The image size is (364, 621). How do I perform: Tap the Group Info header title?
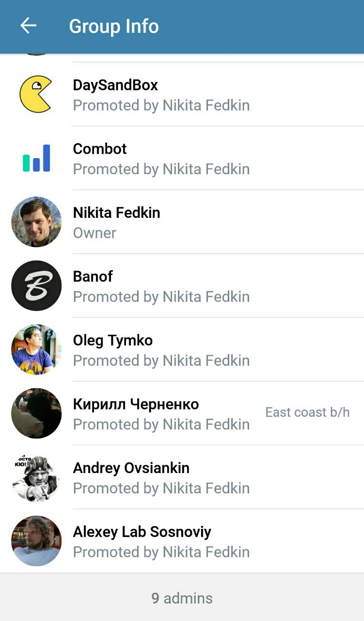[114, 26]
